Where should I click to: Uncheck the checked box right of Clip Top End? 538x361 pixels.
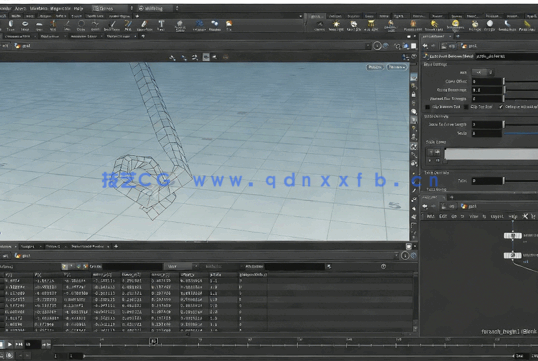point(501,107)
